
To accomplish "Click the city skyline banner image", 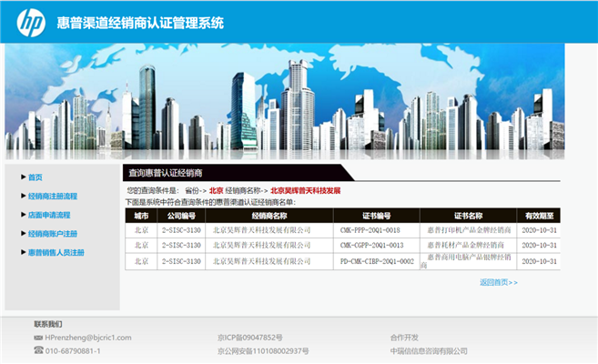I will point(285,101).
